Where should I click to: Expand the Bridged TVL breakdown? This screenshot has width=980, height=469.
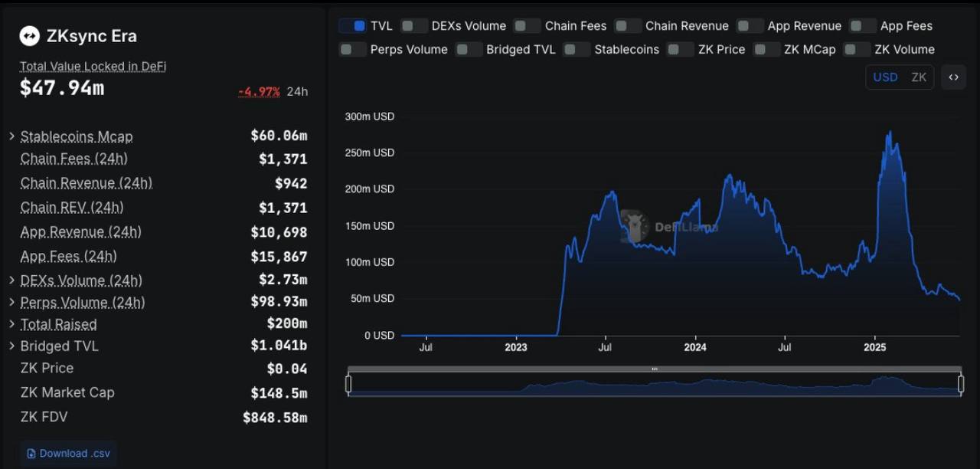pos(11,346)
